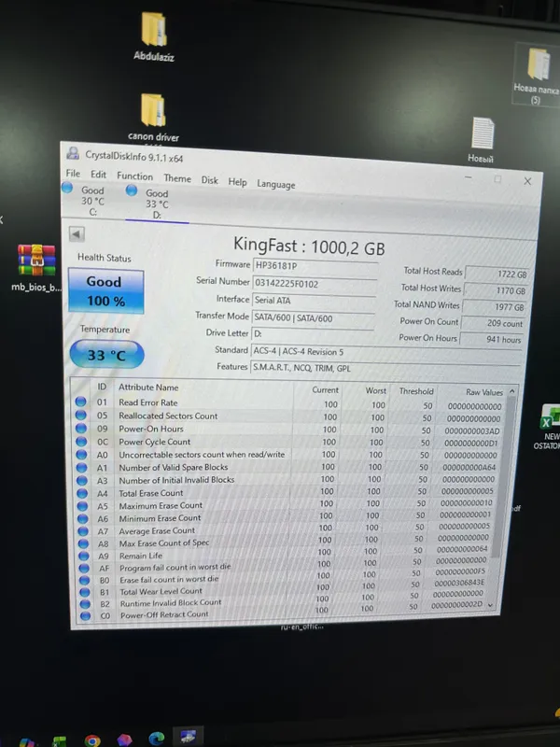Viewport: 560px width, 747px height.
Task: Click the Power On Count value
Action: pos(493,323)
